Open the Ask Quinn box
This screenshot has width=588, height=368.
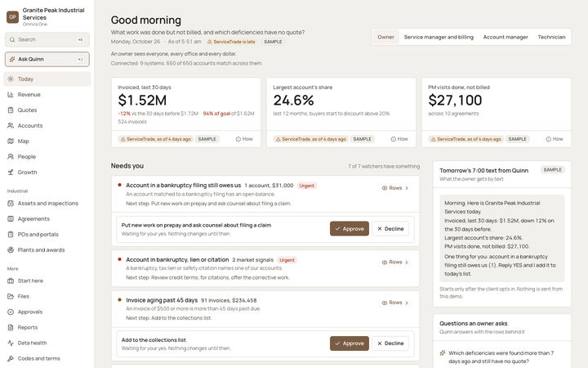point(47,59)
